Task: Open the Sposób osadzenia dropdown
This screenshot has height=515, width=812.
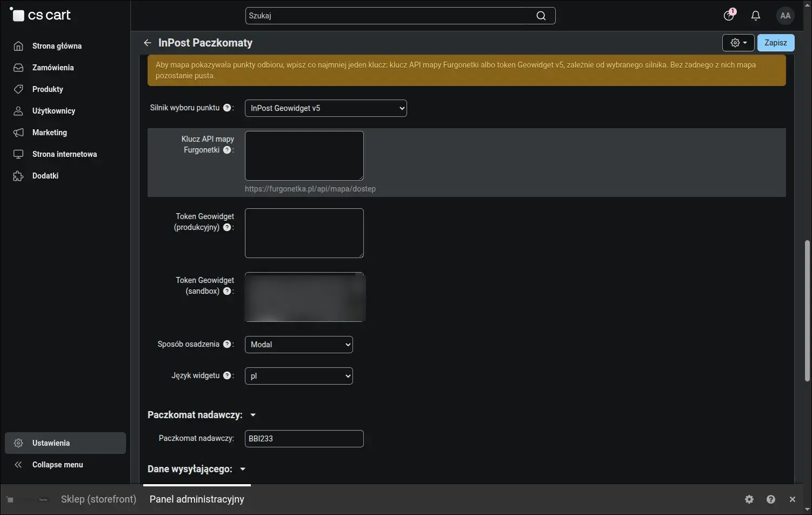Action: click(x=299, y=345)
